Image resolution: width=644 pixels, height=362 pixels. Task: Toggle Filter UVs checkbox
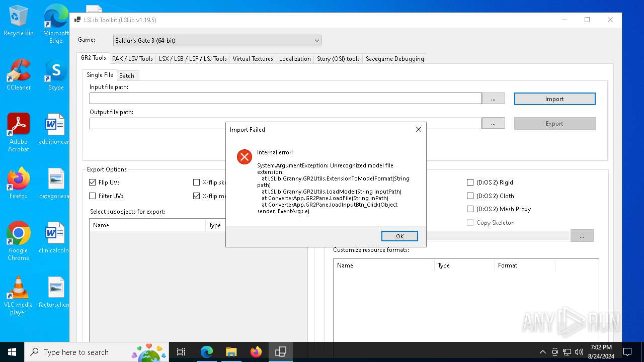(92, 196)
